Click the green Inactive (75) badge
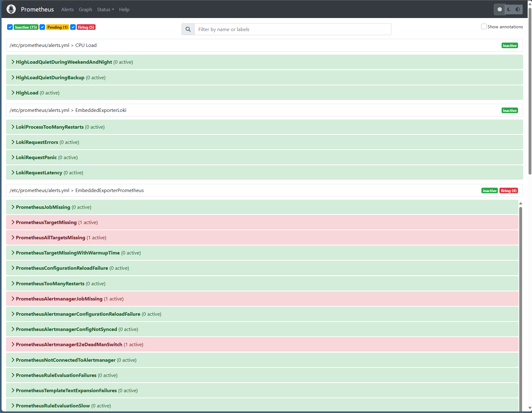The width and height of the screenshot is (532, 413). point(26,27)
